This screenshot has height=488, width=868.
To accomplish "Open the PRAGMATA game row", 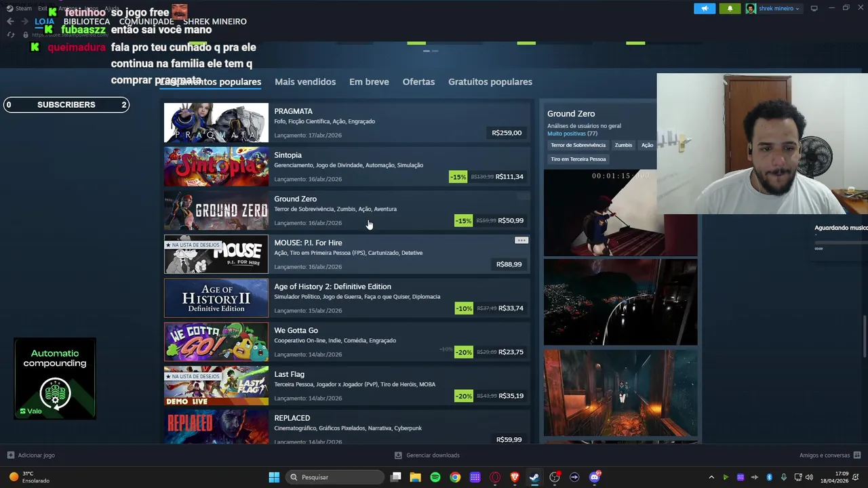I will tap(347, 123).
